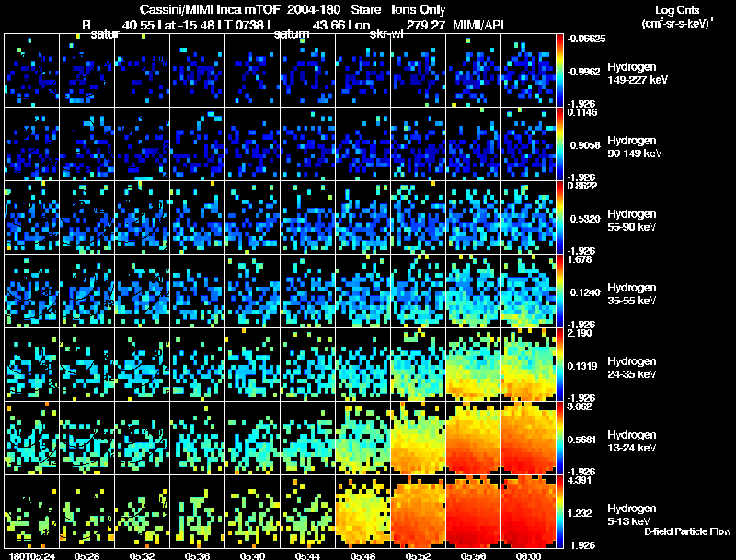
Task: Click the '-0.06625' color bar value
Action: [x=586, y=39]
